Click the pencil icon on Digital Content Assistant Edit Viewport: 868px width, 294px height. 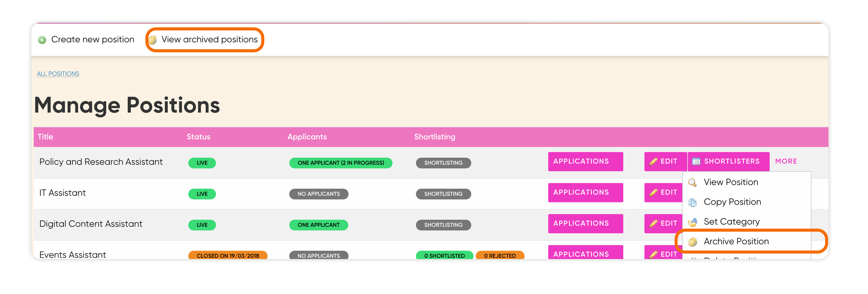(653, 223)
